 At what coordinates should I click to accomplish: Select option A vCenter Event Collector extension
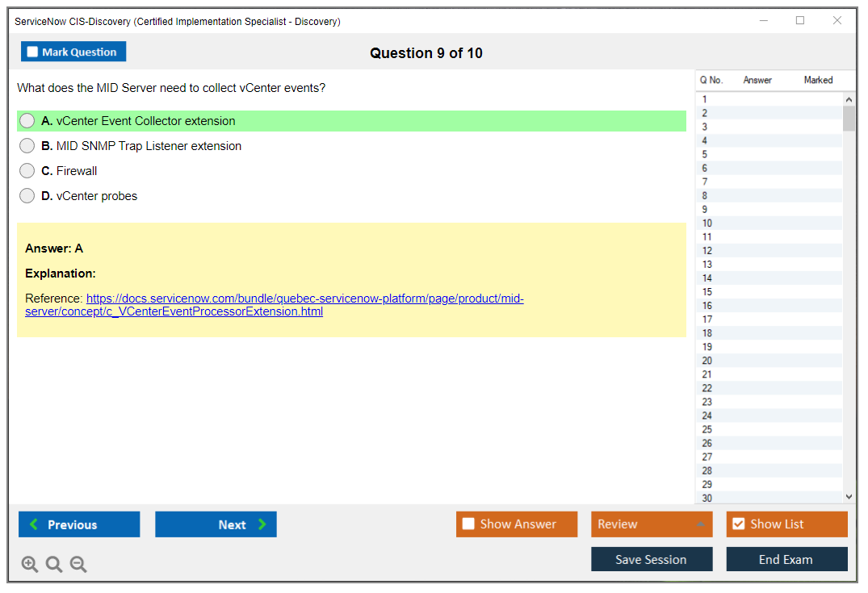pyautogui.click(x=27, y=121)
